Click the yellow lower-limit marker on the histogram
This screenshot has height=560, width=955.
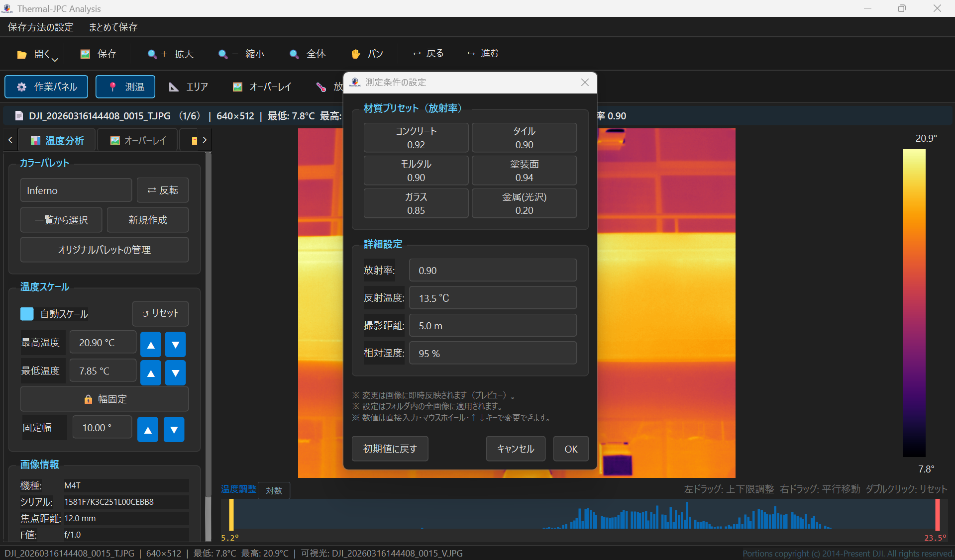(231, 515)
